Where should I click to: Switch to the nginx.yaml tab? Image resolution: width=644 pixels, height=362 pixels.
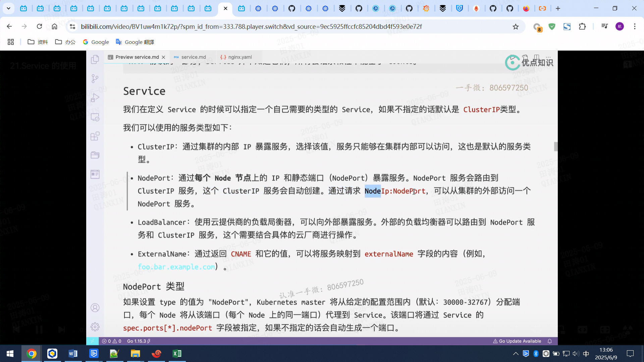click(239, 57)
